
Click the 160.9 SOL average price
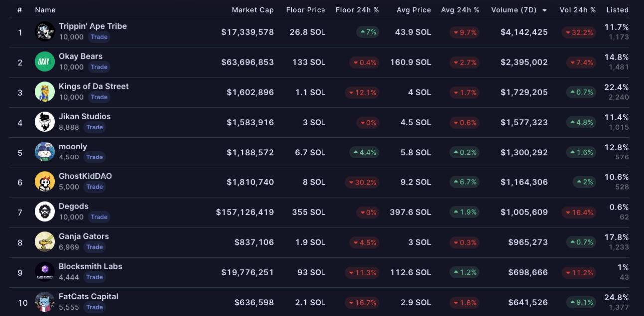(411, 62)
